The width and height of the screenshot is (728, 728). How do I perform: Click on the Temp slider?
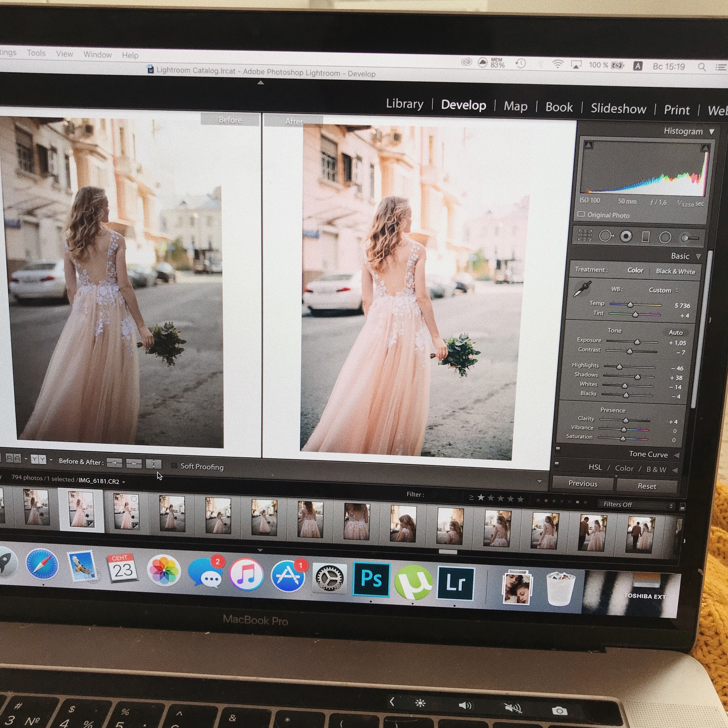coord(635,304)
